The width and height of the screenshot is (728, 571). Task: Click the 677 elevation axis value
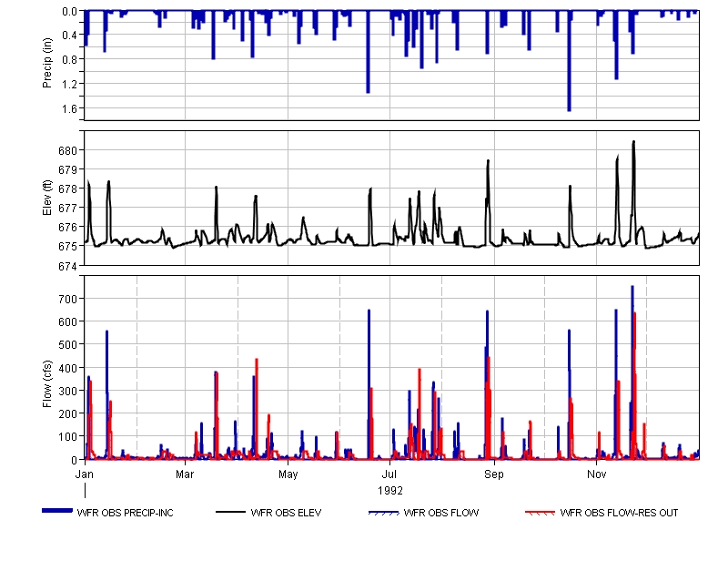[x=67, y=209]
